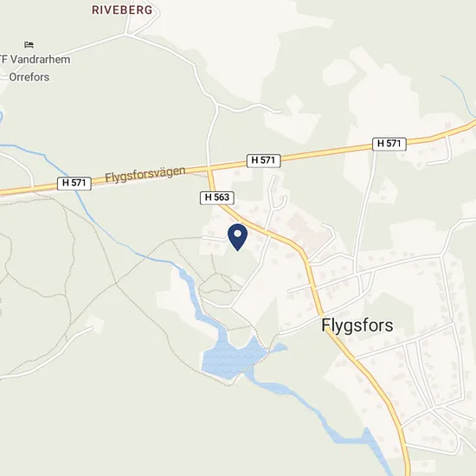Click the dark blue location pin marker
The height and width of the screenshot is (476, 476).
pos(237,237)
